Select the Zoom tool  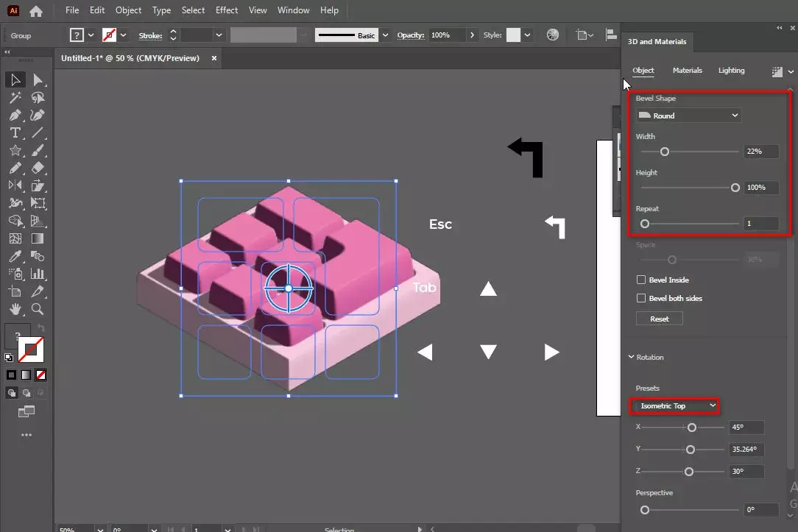(x=37, y=309)
